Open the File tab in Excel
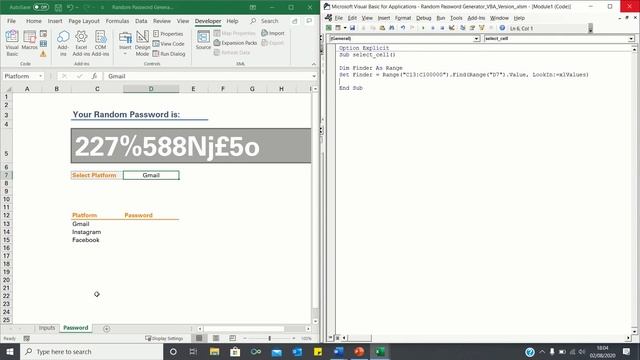The height and width of the screenshot is (360, 640). [x=11, y=21]
